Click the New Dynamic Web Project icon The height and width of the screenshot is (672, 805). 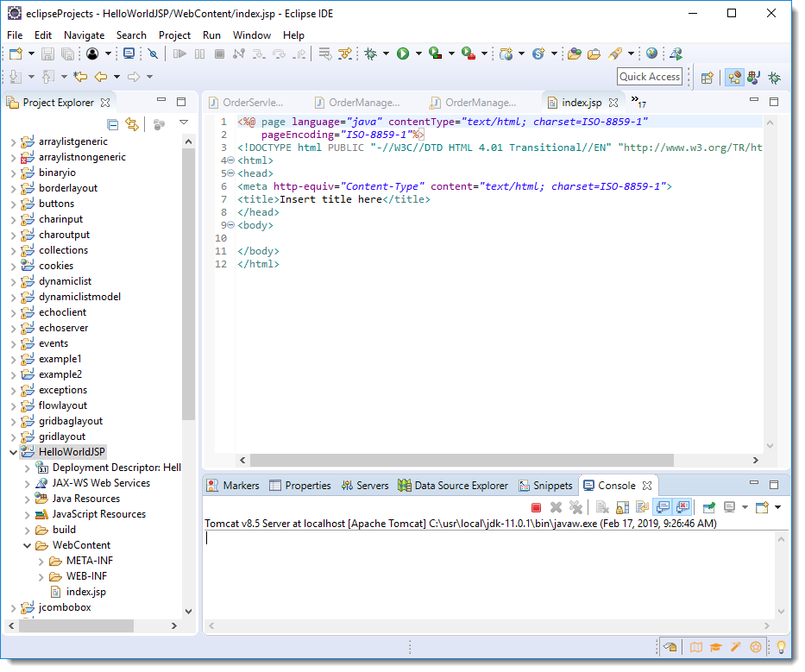point(506,53)
